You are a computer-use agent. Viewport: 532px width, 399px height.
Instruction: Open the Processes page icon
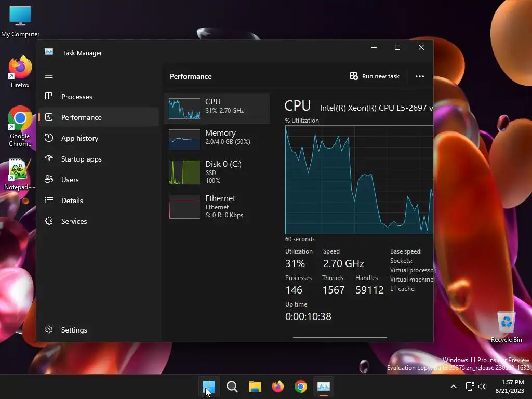49,96
